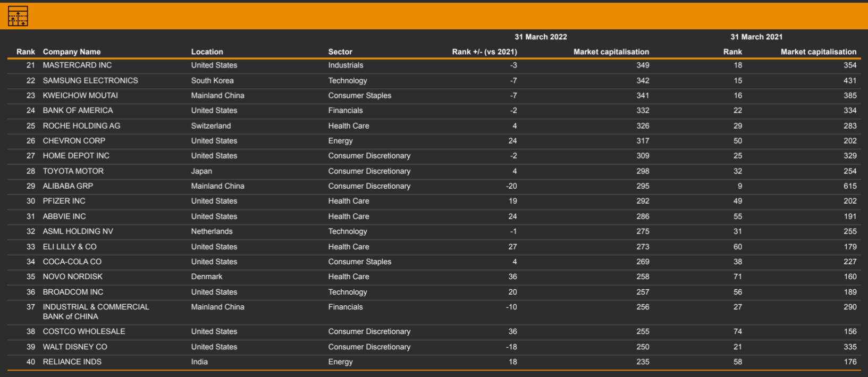Click the Rank +/- (vs 2021) header

[484, 52]
